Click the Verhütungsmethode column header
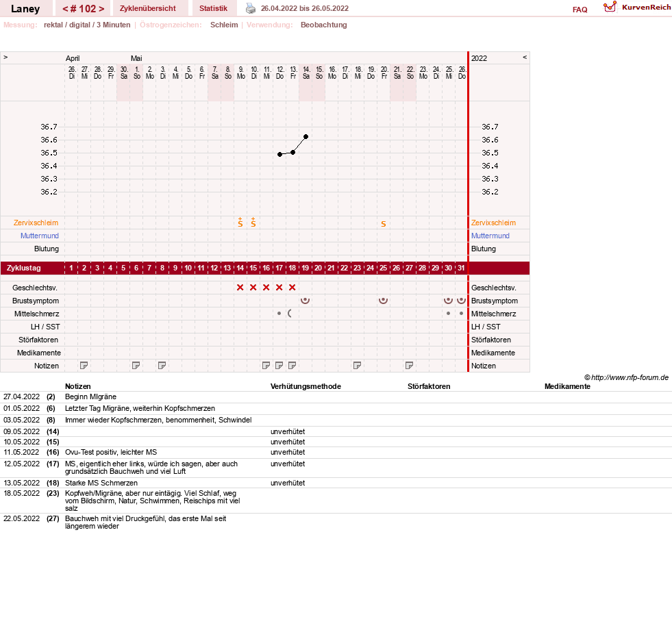Image resolution: width=672 pixels, height=630 pixels. 306,386
